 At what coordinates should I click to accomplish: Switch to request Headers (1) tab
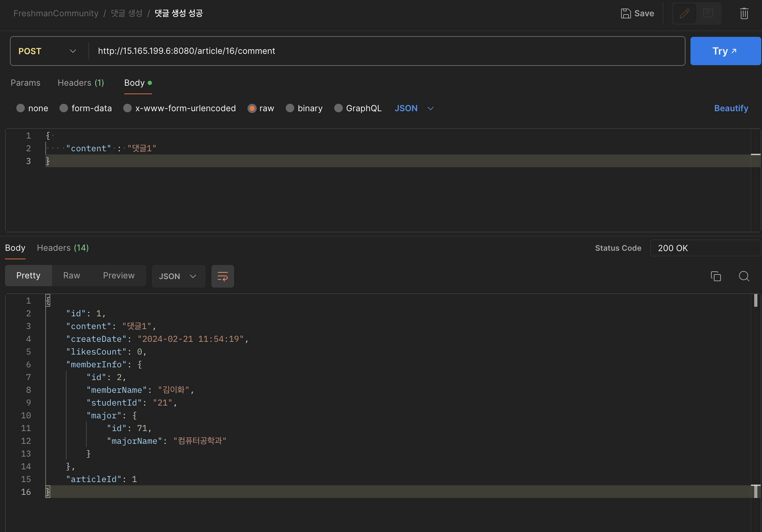[x=81, y=83]
